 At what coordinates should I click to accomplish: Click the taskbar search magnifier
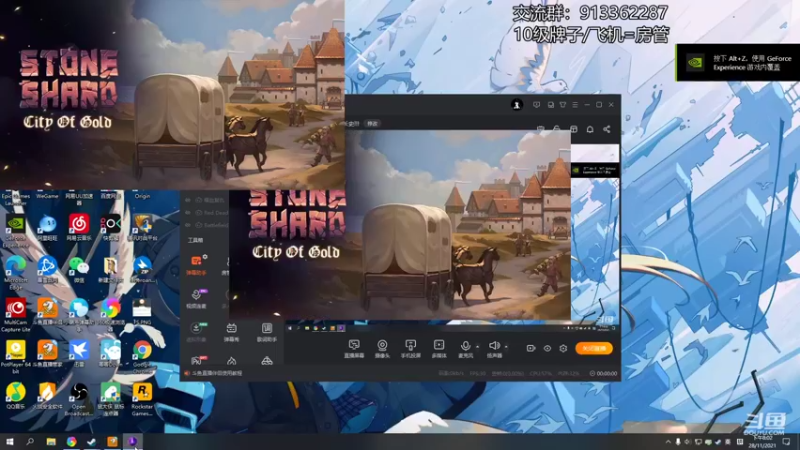[x=30, y=442]
